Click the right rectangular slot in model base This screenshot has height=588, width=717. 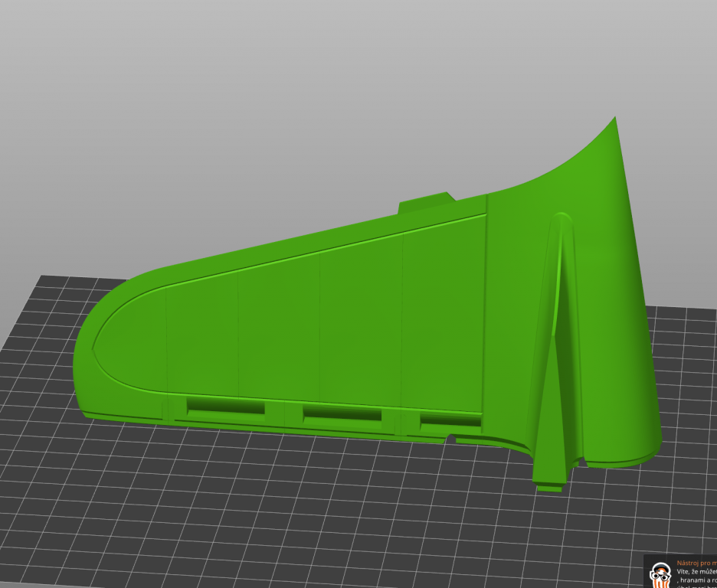(x=450, y=420)
